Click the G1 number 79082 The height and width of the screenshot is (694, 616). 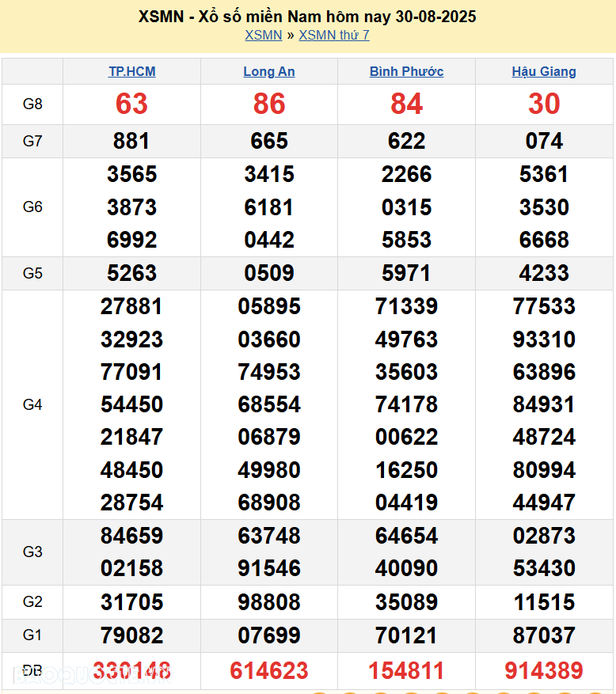tap(131, 635)
